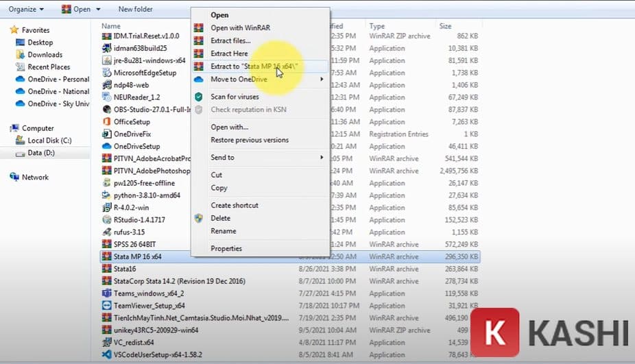Click the OBS-Studio installer file icon
Screen dimensions: 635x364
pyautogui.click(x=106, y=109)
